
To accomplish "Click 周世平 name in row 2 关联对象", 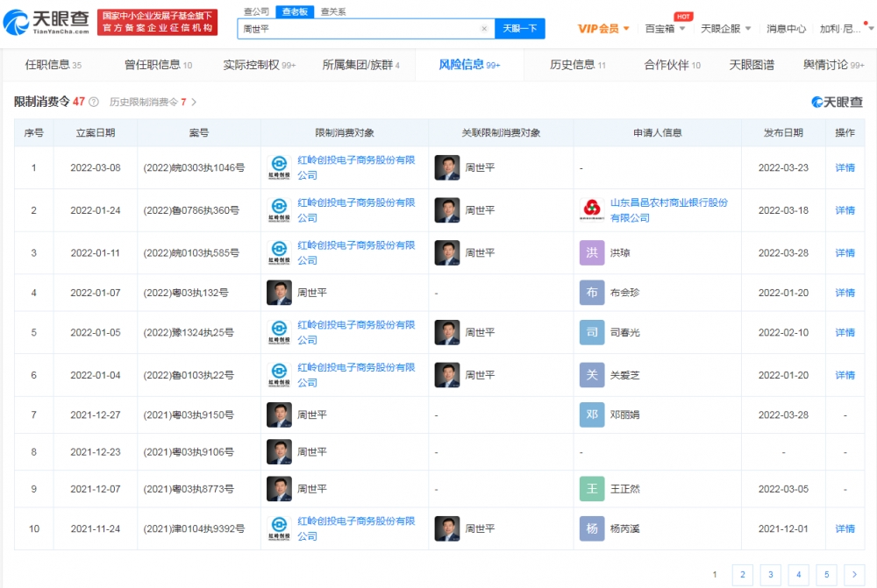I will (x=480, y=210).
